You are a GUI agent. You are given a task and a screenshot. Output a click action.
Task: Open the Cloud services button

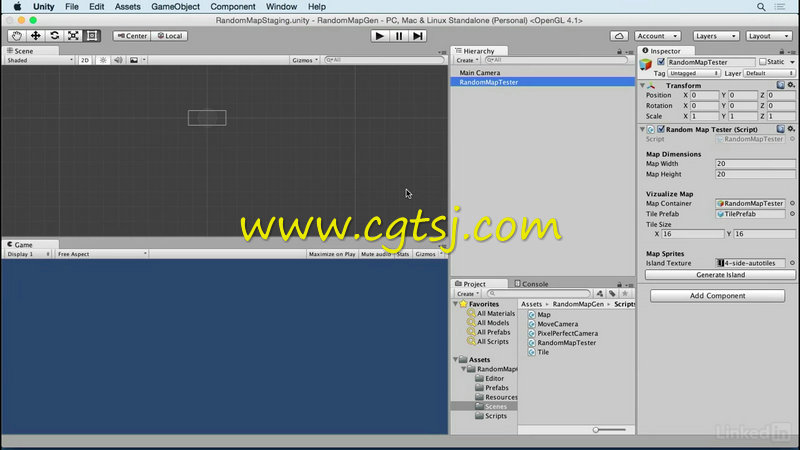coord(619,36)
